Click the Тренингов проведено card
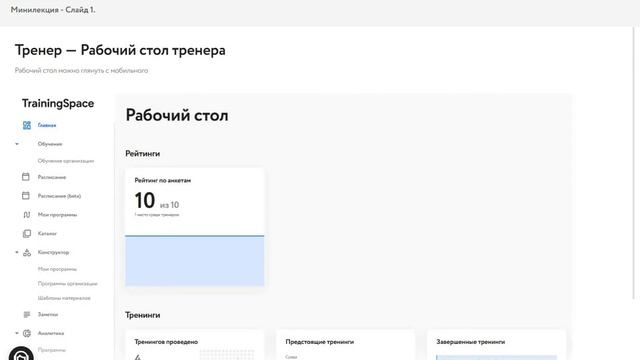 point(195,345)
